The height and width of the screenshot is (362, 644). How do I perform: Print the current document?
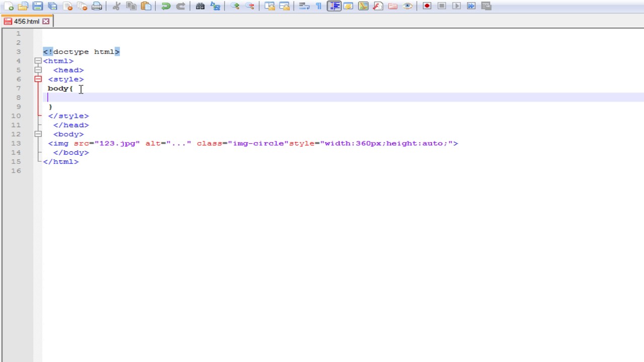click(x=97, y=6)
